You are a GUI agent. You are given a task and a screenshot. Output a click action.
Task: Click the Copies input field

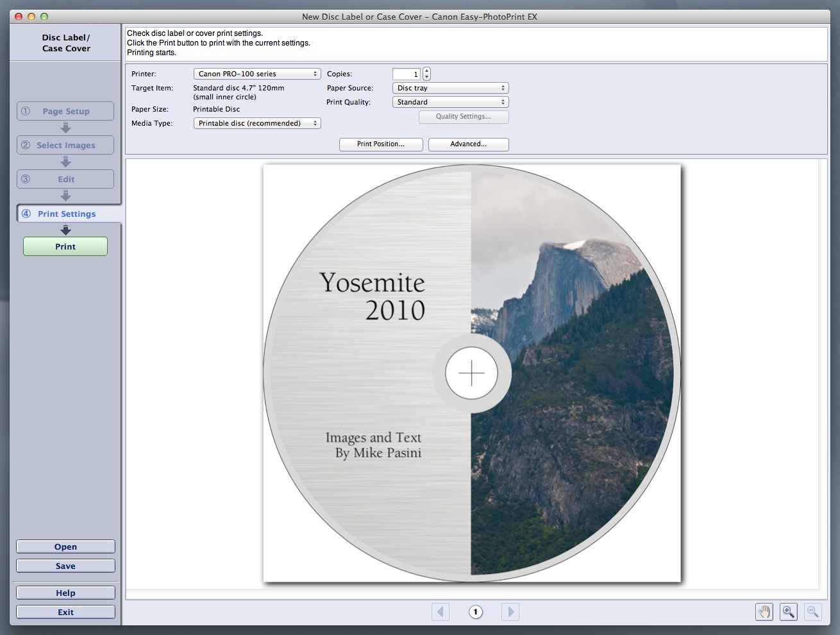pos(407,74)
